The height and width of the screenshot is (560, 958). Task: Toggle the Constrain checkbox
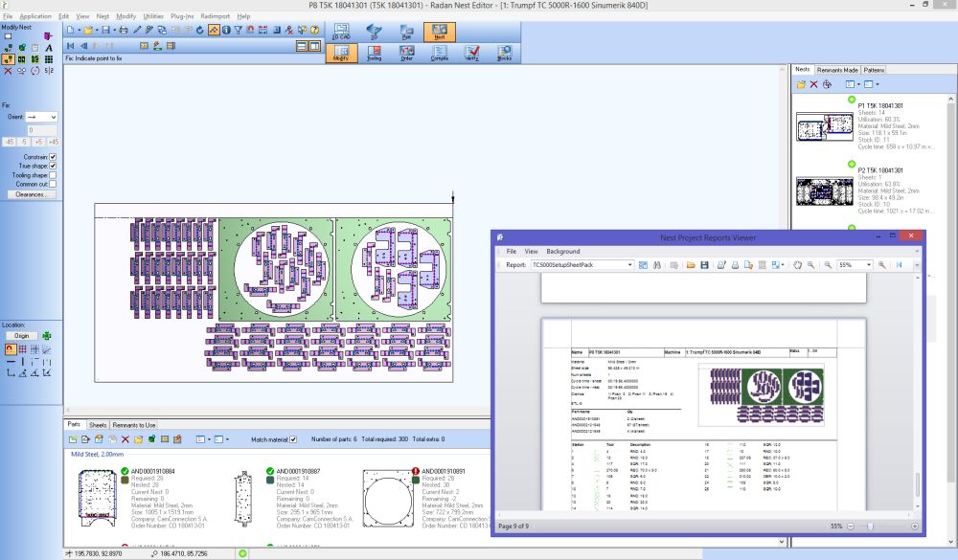(x=52, y=157)
